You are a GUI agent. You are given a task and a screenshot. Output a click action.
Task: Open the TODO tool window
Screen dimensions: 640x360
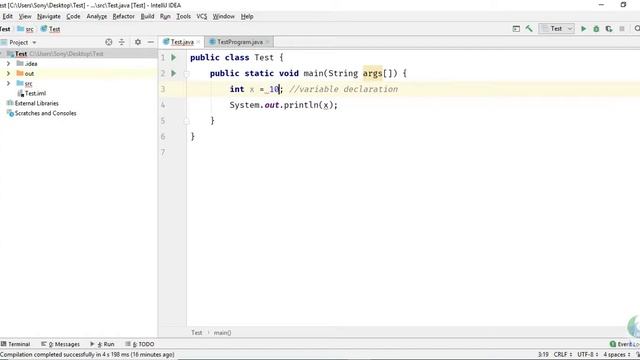coord(140,344)
